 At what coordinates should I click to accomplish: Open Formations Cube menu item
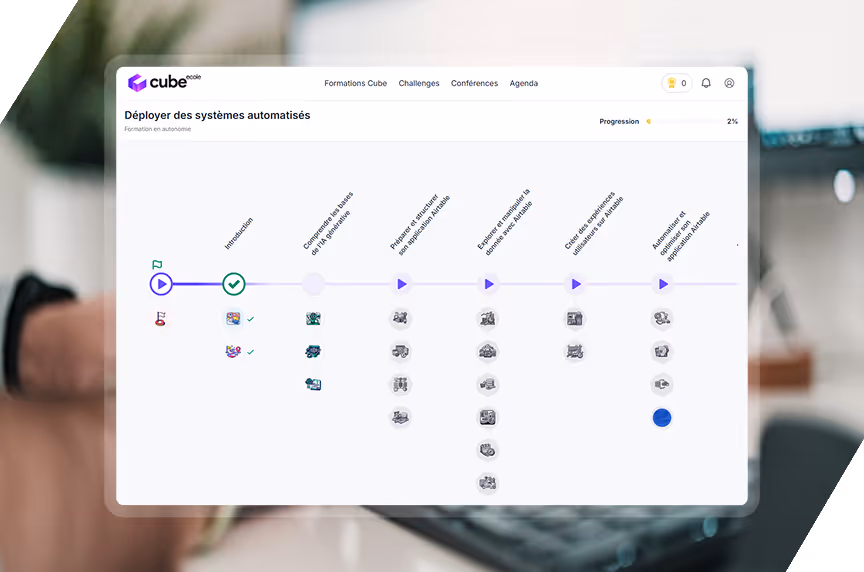(x=355, y=83)
